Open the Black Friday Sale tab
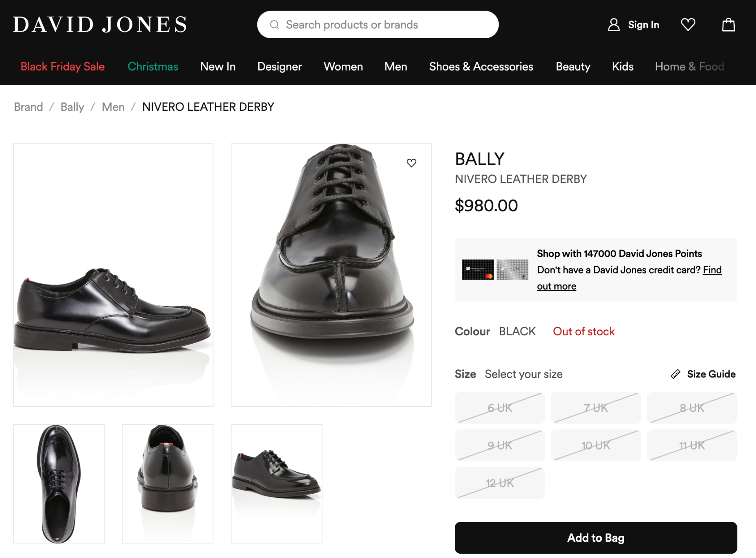The height and width of the screenshot is (558, 756). [x=63, y=67]
